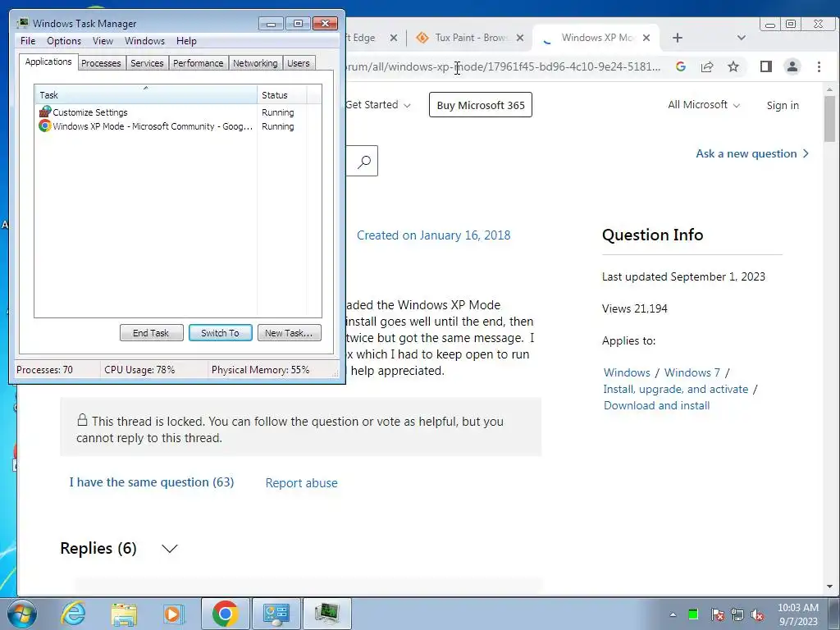Select the Applications tab
The image size is (840, 630).
(x=48, y=62)
